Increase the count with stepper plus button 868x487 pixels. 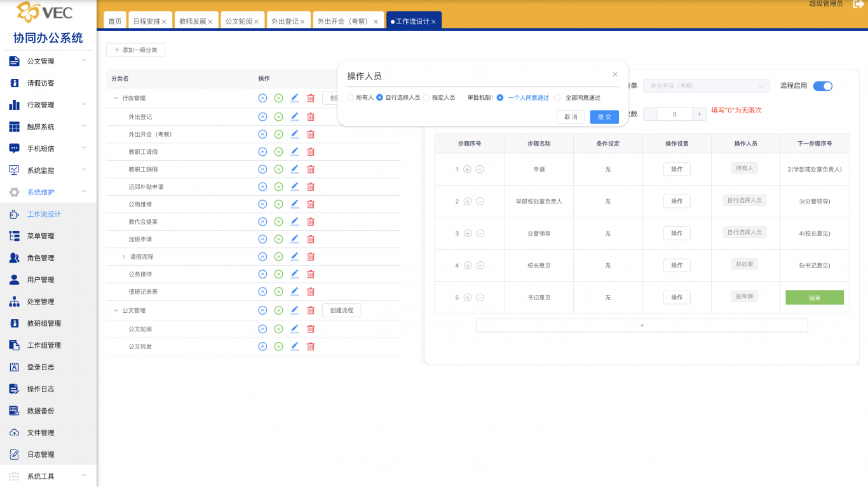click(699, 114)
